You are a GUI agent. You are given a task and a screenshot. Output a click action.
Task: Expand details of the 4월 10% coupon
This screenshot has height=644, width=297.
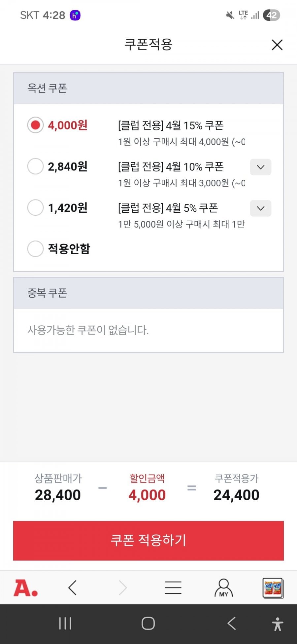[260, 167]
